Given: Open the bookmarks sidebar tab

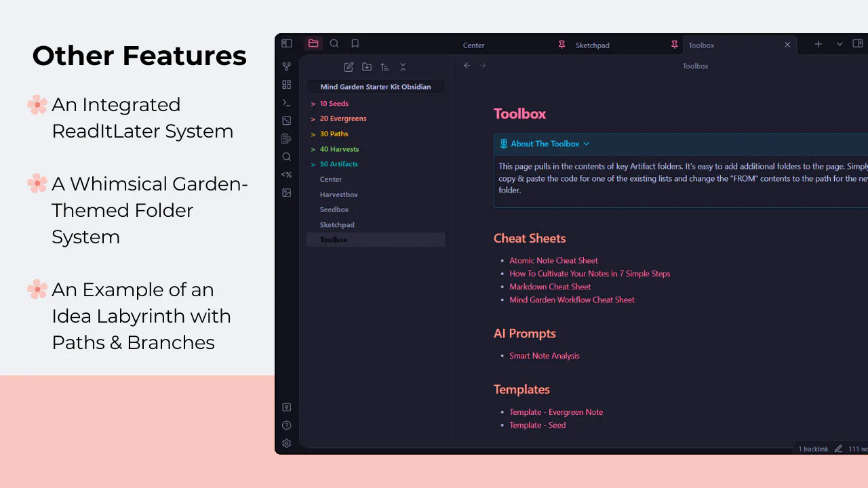Looking at the screenshot, I should pos(355,43).
